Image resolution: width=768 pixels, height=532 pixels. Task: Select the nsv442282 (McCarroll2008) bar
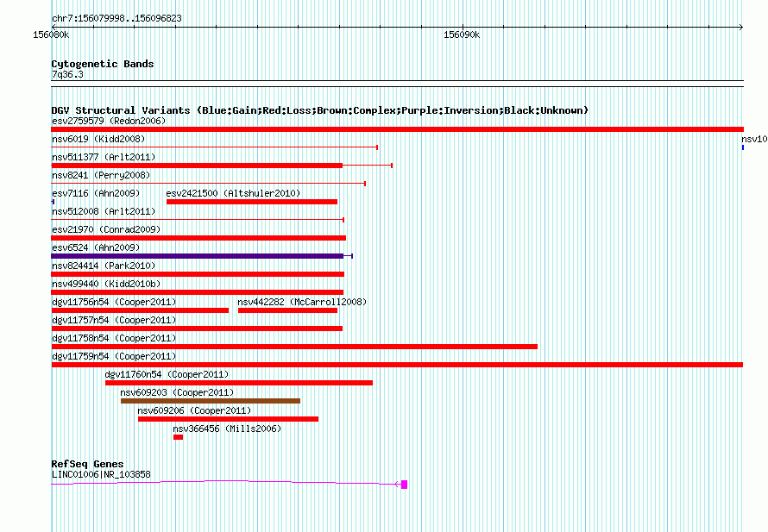point(287,310)
